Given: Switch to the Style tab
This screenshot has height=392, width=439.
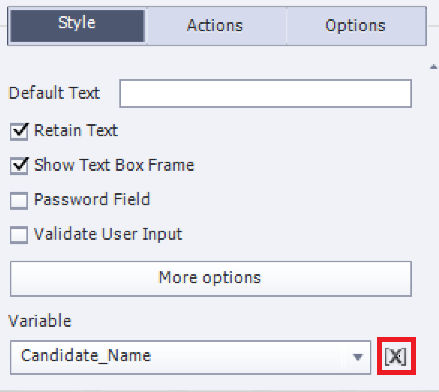Looking at the screenshot, I should pos(77,25).
